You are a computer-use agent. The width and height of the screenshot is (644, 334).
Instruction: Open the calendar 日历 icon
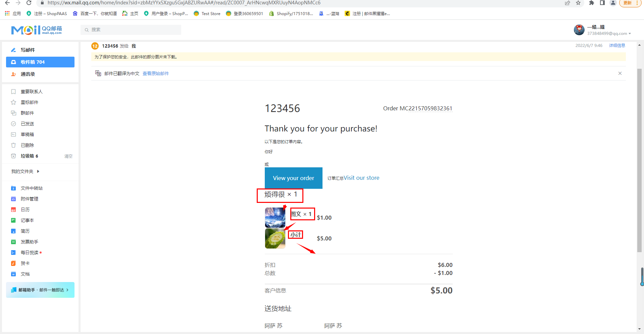[13, 210]
